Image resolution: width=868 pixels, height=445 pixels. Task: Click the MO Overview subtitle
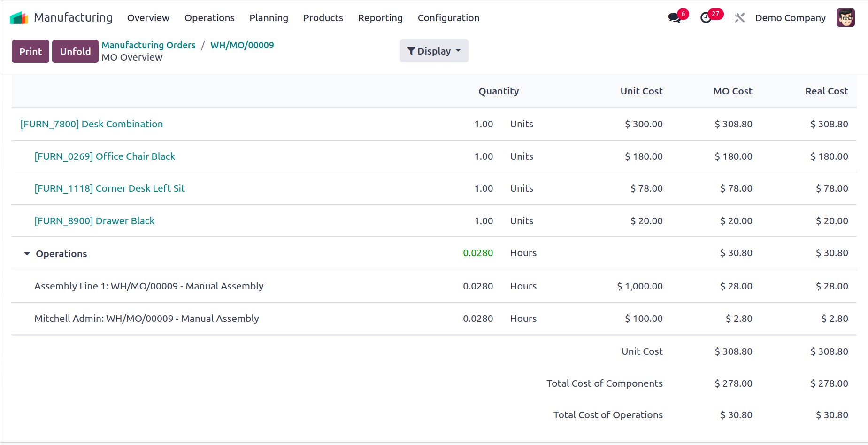click(132, 57)
